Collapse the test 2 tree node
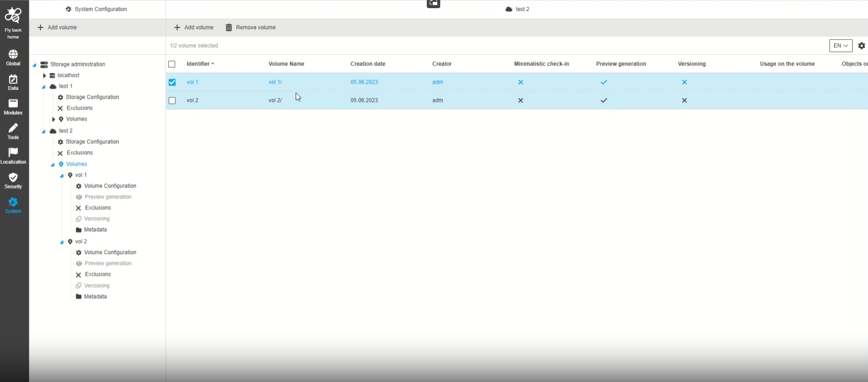Screen dimensions: 868x382 coord(44,131)
